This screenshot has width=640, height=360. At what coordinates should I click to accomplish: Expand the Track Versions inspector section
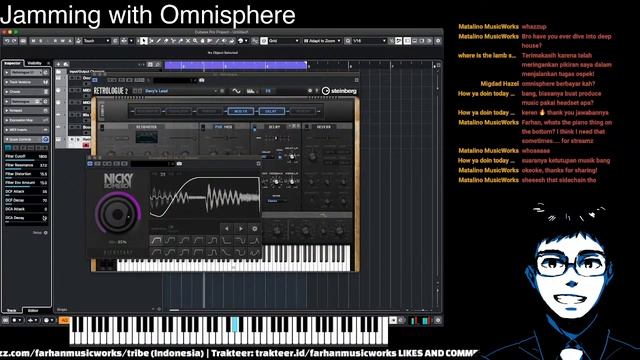[26, 82]
